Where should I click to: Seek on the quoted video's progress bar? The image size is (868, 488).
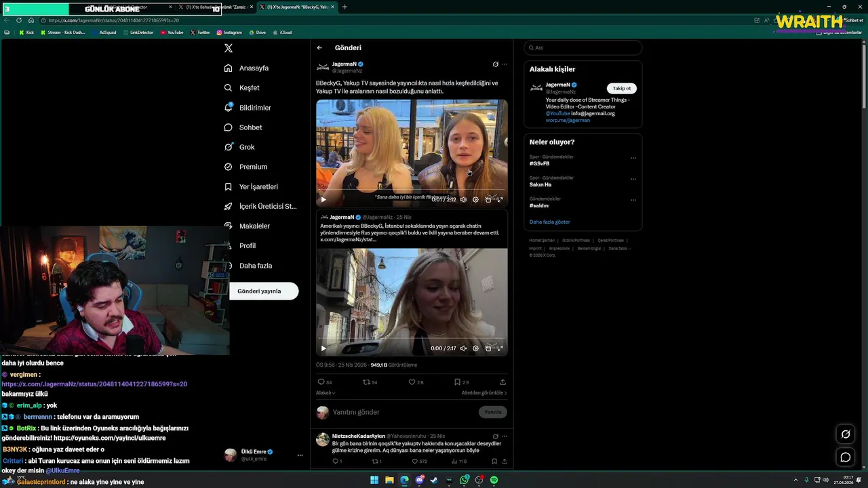tap(412, 338)
